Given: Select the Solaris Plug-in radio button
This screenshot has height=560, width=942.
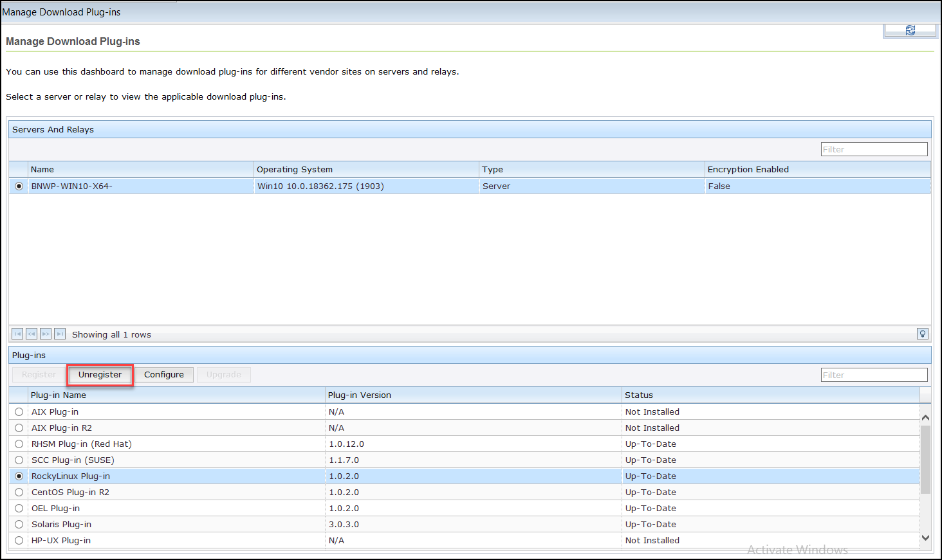Looking at the screenshot, I should [x=19, y=524].
